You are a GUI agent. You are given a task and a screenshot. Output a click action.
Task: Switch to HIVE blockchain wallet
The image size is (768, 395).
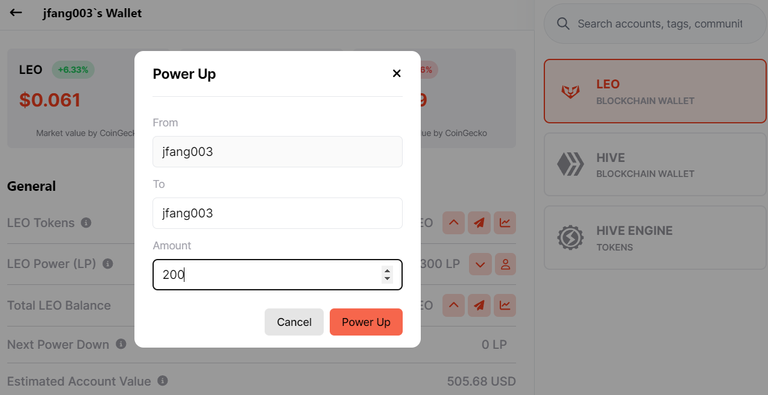[655, 165]
